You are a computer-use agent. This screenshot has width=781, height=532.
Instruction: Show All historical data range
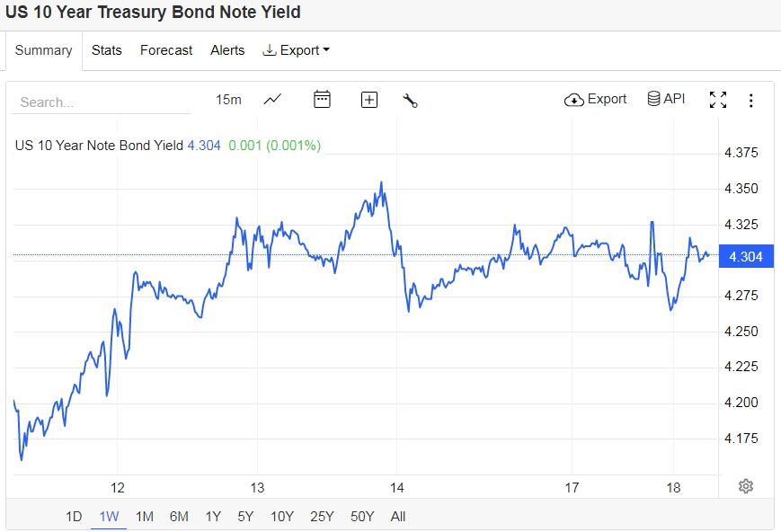398,516
